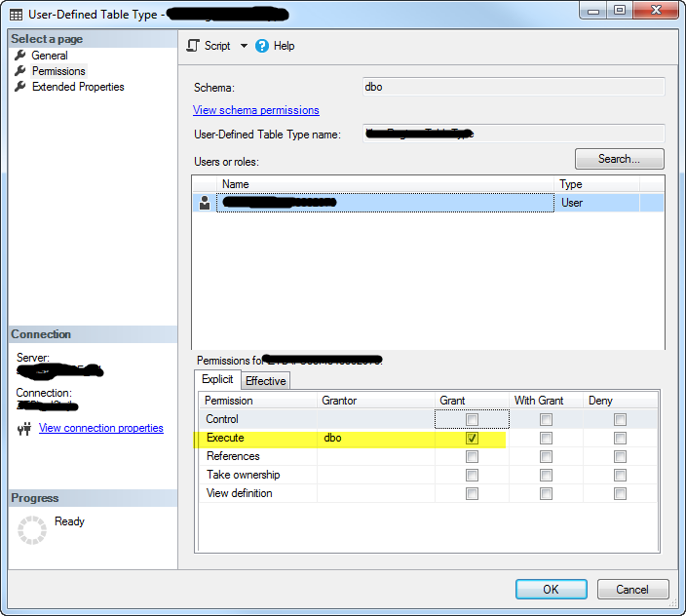The height and width of the screenshot is (616, 686).
Task: Select the Take ownership row label
Action: 244,475
